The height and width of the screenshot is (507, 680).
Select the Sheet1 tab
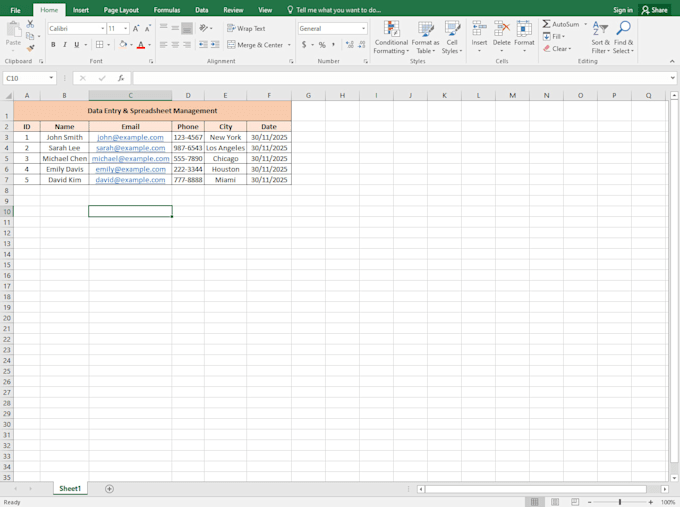coord(70,488)
